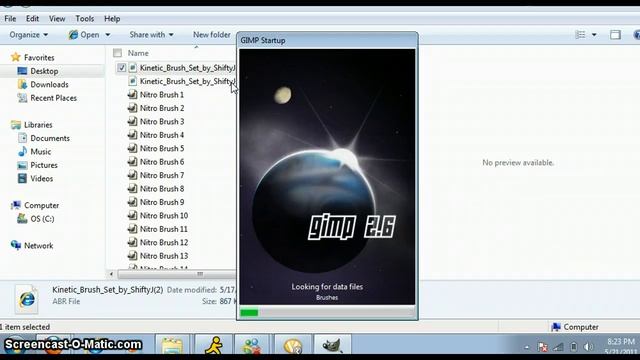Open Recent Places in navigation pane
Image resolution: width=640 pixels, height=360 pixels.
pos(53,98)
